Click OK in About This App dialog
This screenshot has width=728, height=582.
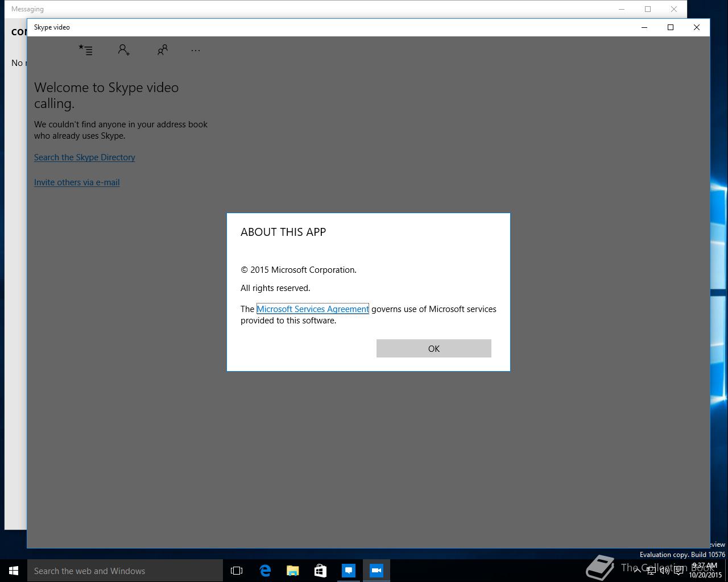tap(433, 348)
